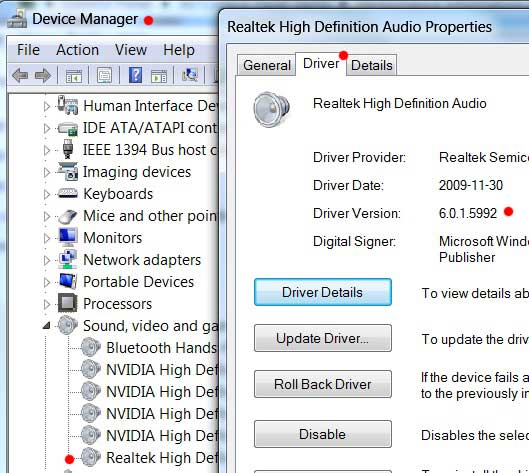This screenshot has height=473, width=529.
Task: Click the Imaging devices camera icon
Action: (x=68, y=171)
